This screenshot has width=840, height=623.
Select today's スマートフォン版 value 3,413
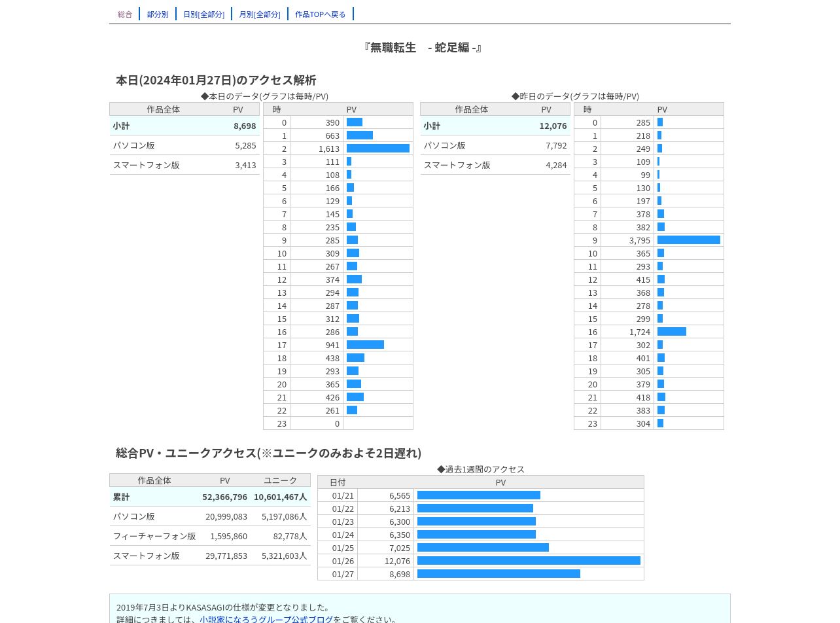(x=245, y=165)
